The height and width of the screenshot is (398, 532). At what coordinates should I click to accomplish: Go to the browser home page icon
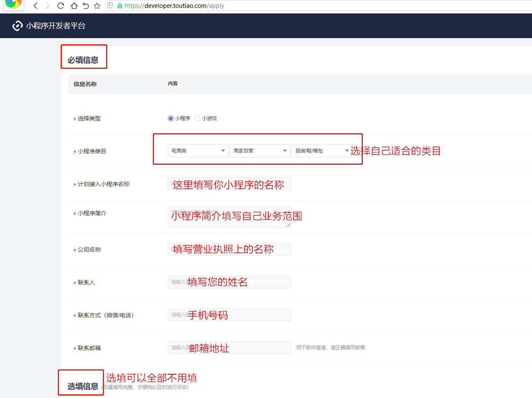pyautogui.click(x=74, y=6)
